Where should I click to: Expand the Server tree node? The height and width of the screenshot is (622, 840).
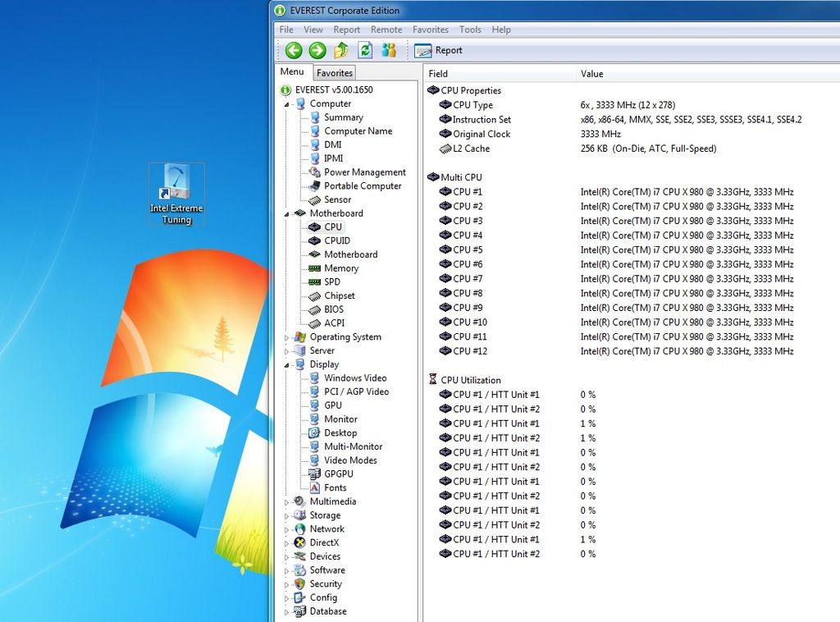point(286,351)
